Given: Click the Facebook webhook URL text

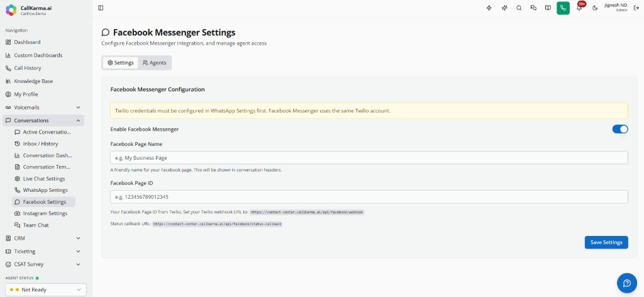Looking at the screenshot, I should [307, 213].
